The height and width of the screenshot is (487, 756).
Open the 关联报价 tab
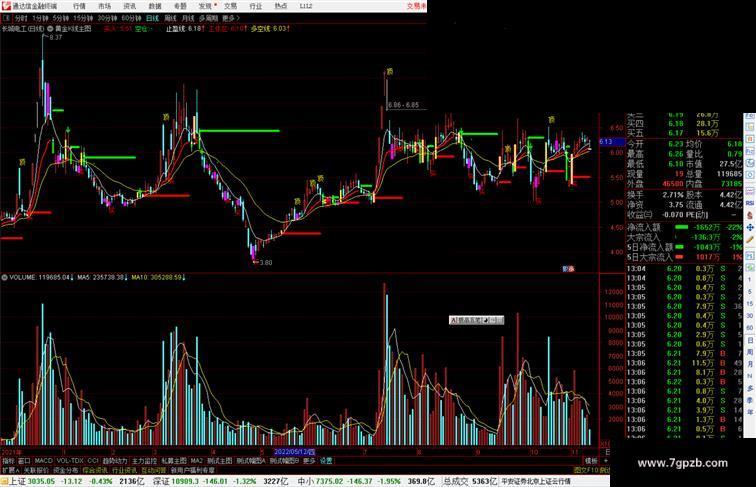coord(36,470)
